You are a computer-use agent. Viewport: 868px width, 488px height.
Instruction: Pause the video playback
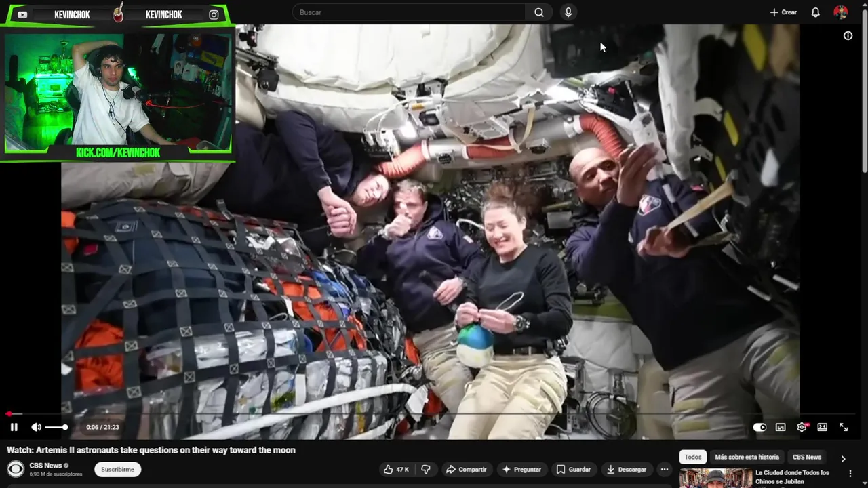pos(14,427)
